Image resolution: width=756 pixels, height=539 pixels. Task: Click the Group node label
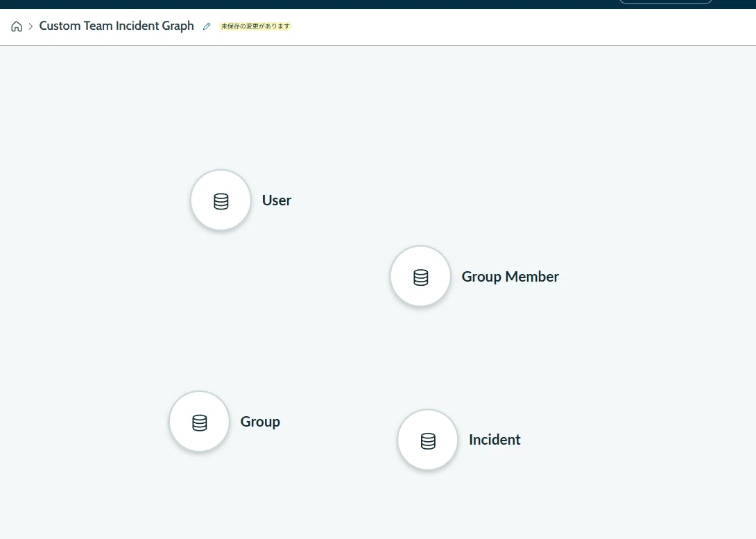(x=260, y=422)
